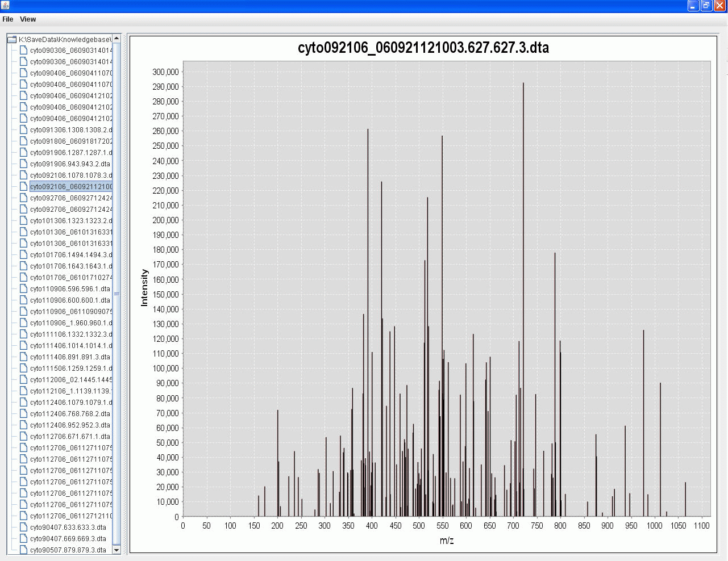Screen dimensions: 728x561
Task: Click the spectrum peak near m/z 1065
Action: click(685, 499)
